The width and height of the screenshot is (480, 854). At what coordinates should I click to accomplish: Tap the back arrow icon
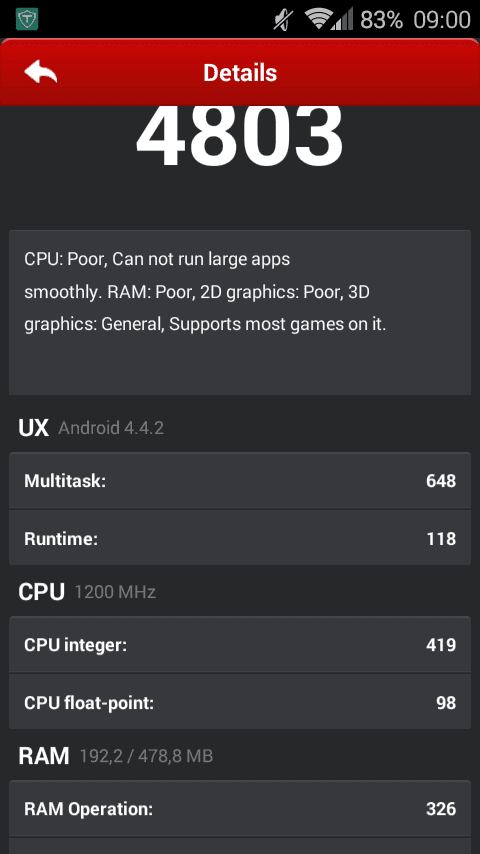pos(40,72)
